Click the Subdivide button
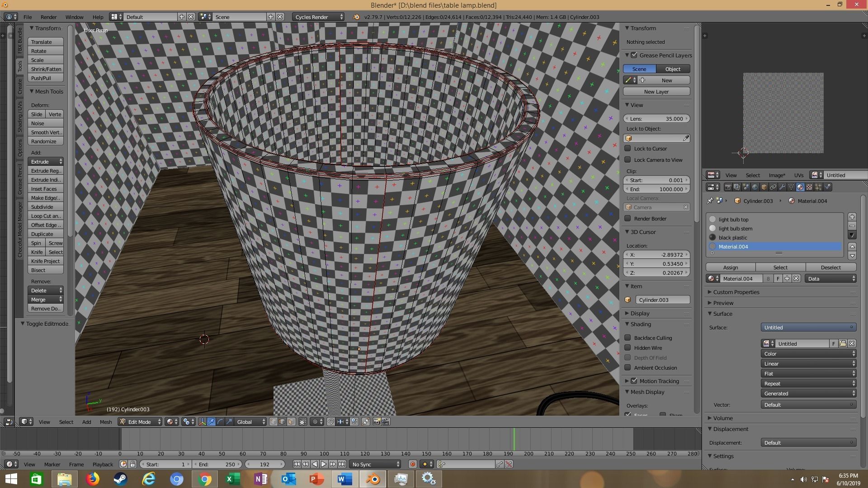 pyautogui.click(x=46, y=206)
